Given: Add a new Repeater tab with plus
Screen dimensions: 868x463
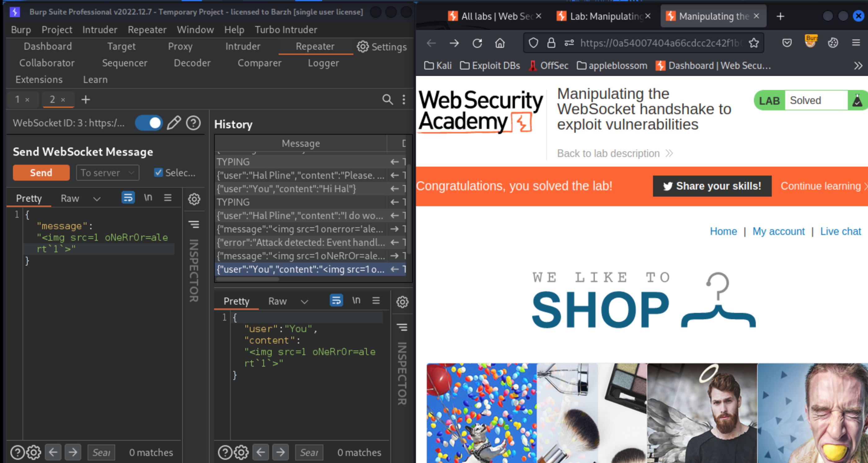Looking at the screenshot, I should click(x=86, y=100).
